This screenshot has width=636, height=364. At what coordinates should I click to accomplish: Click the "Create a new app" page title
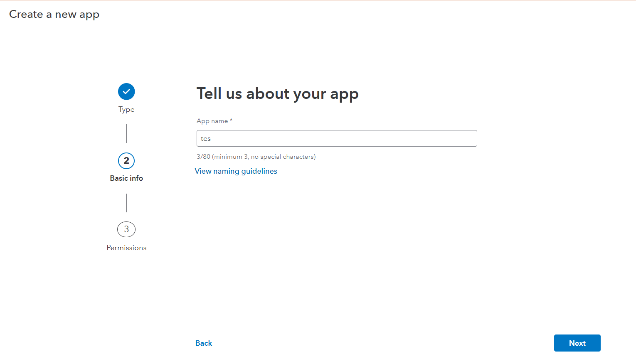(54, 15)
